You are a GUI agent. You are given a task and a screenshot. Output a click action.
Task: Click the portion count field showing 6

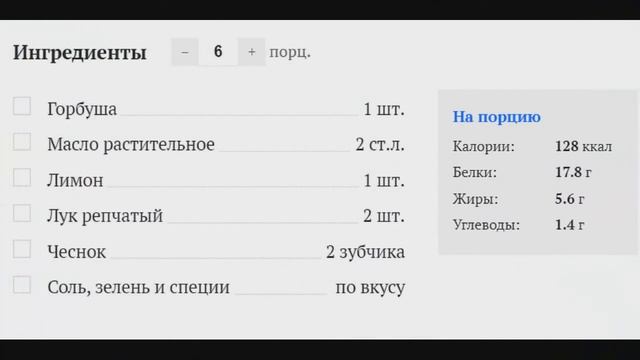(x=218, y=52)
